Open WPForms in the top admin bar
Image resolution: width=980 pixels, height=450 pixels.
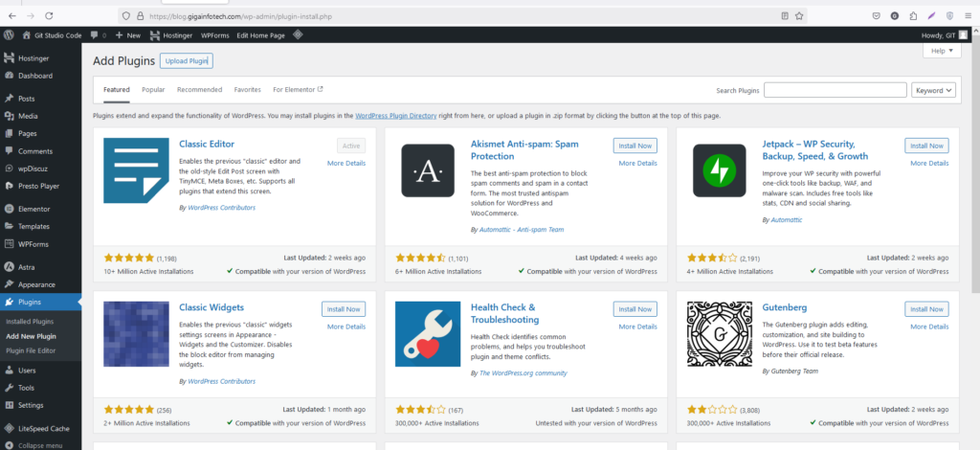pyautogui.click(x=215, y=35)
